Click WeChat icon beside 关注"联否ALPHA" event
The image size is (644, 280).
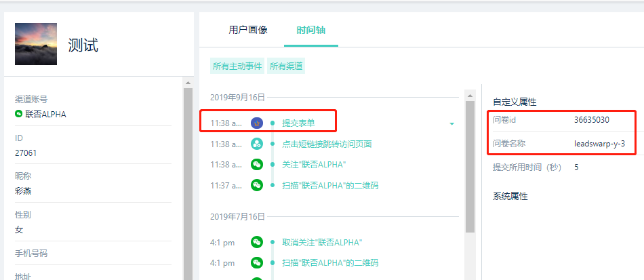(257, 165)
